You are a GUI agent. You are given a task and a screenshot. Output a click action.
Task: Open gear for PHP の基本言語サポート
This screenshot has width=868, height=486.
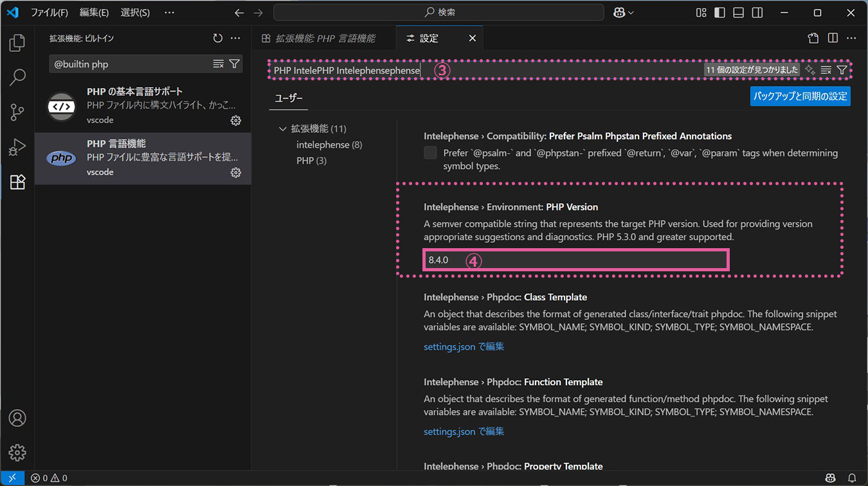click(236, 120)
